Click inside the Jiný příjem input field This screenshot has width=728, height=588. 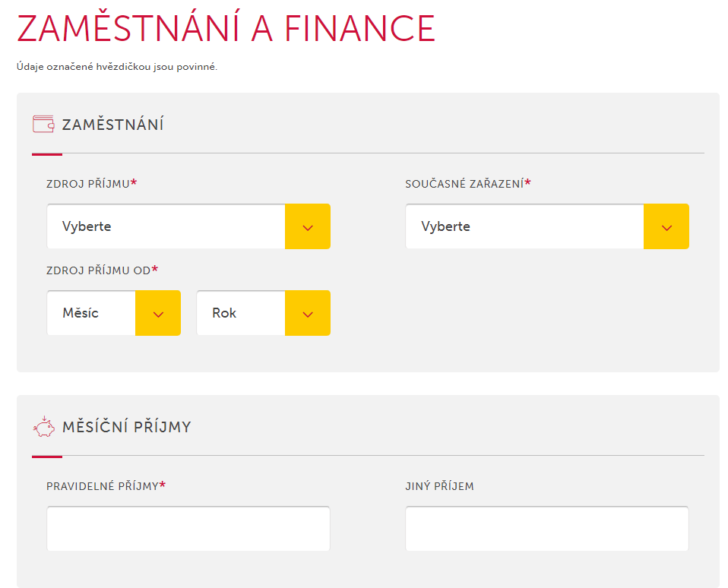click(547, 528)
